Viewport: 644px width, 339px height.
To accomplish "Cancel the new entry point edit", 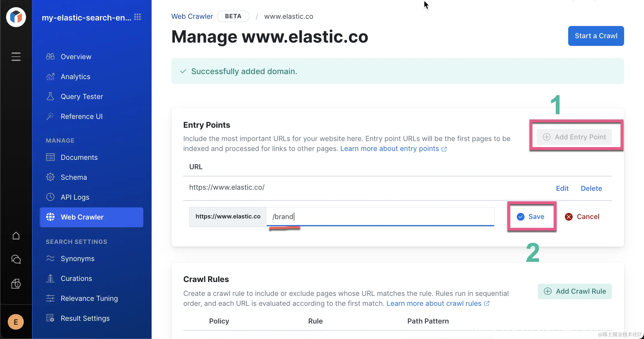I will coord(582,217).
